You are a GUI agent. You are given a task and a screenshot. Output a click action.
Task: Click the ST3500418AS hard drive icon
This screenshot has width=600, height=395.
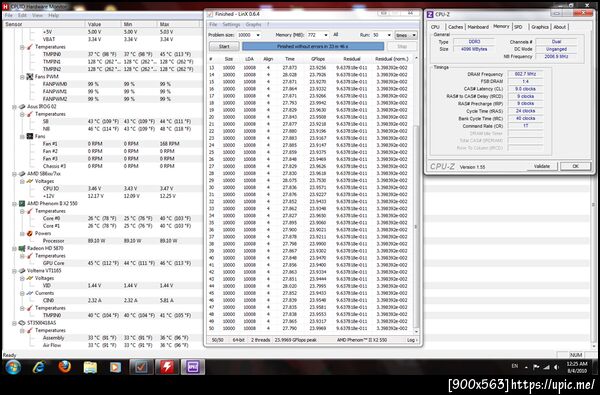pyautogui.click(x=22, y=323)
